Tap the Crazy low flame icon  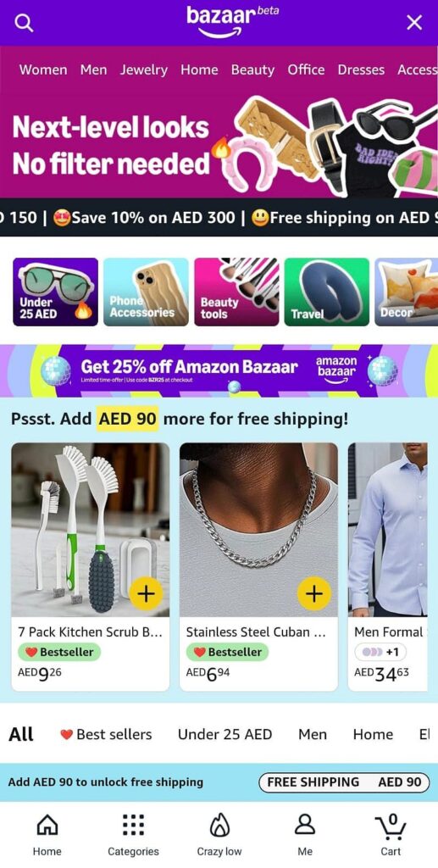coord(219,826)
